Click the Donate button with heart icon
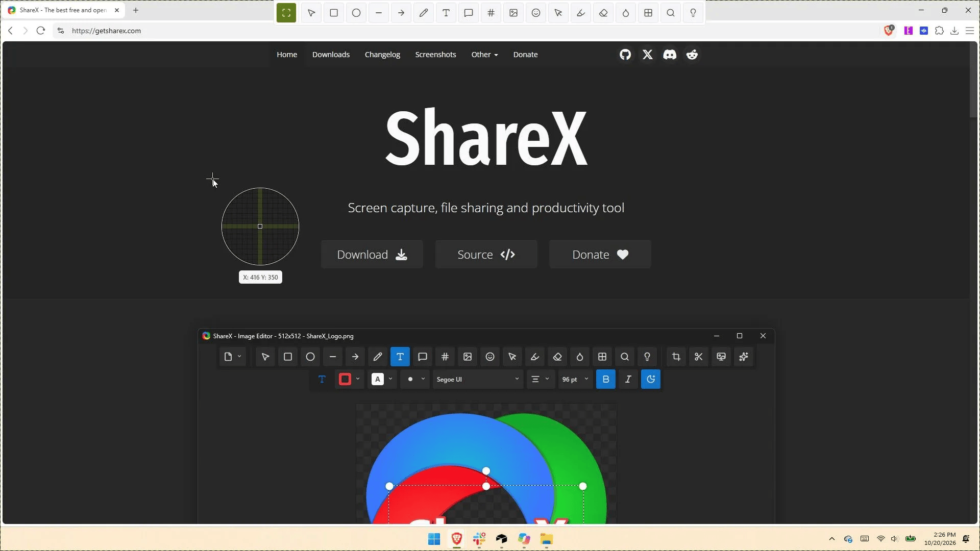This screenshot has height=551, width=980. [600, 255]
